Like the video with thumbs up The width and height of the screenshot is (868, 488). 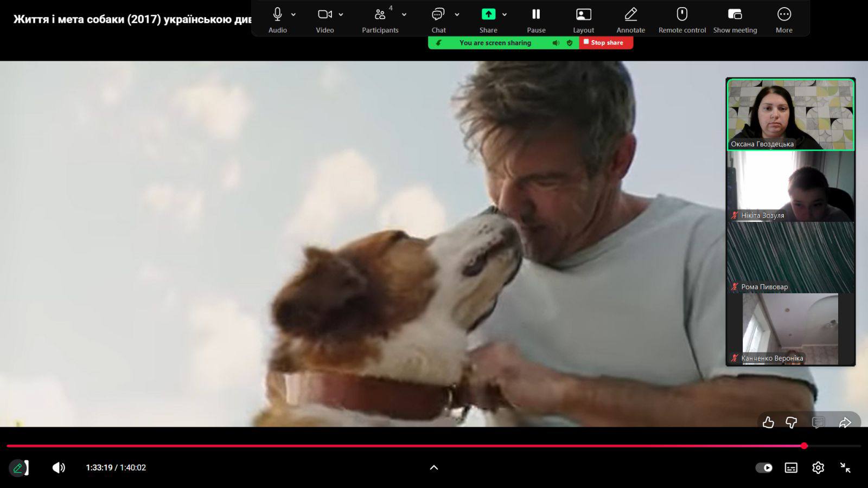(768, 422)
